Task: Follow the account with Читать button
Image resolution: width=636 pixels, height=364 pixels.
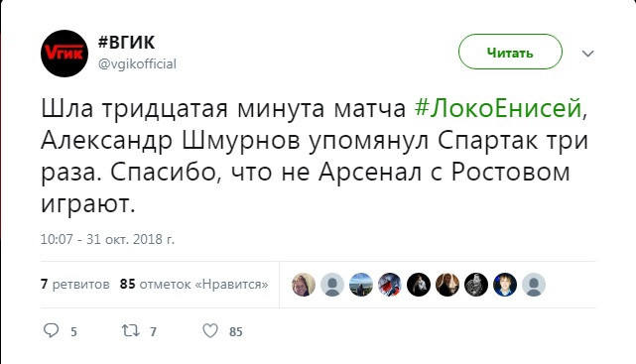Action: 510,52
